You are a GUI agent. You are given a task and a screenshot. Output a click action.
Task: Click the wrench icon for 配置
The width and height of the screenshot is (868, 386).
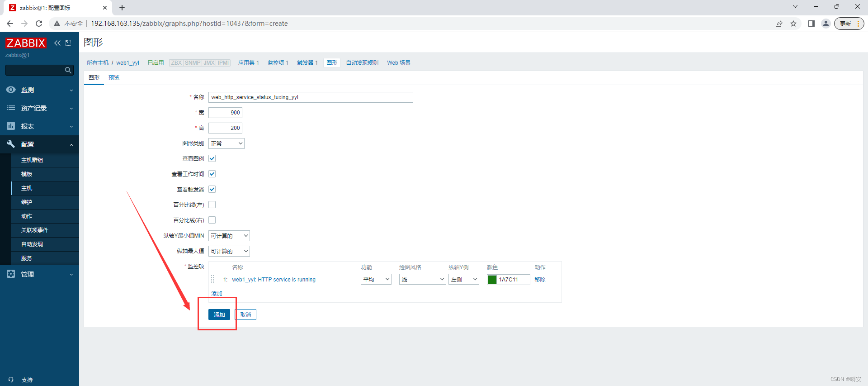point(11,144)
